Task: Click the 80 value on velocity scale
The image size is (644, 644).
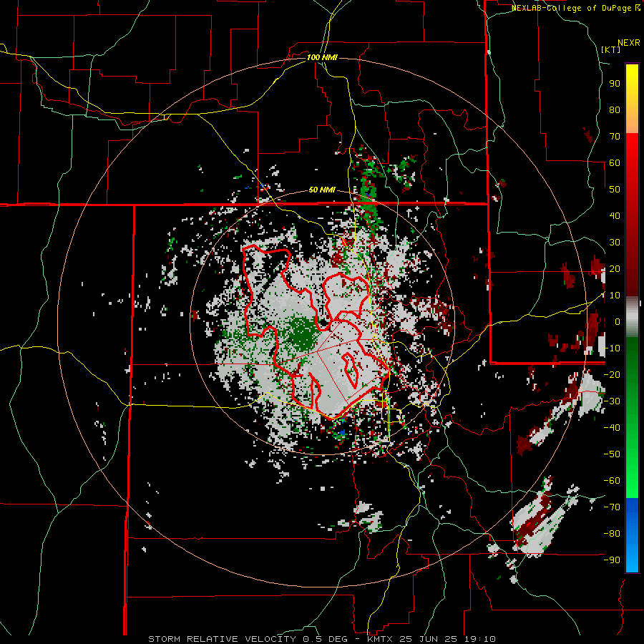Action: point(615,109)
